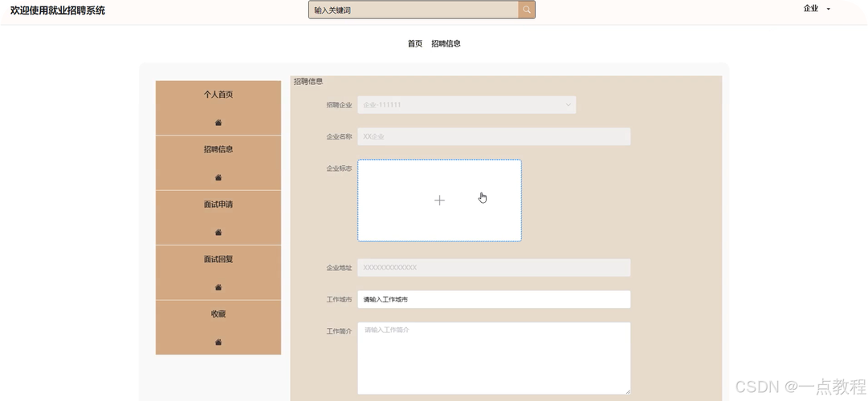Image resolution: width=868 pixels, height=401 pixels.
Task: Click the 企业名称 field
Action: (x=494, y=137)
